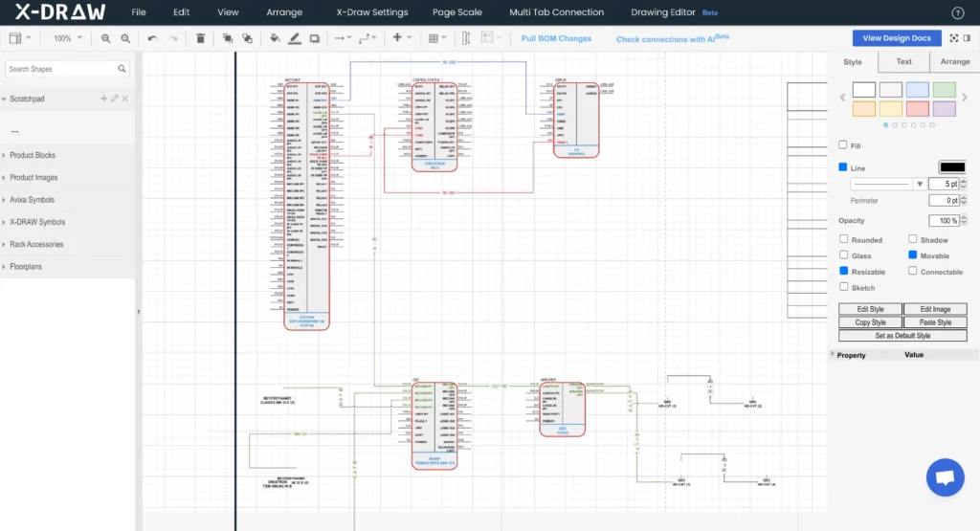Image resolution: width=980 pixels, height=531 pixels.
Task: Delete selection with the trash icon
Action: tap(200, 38)
